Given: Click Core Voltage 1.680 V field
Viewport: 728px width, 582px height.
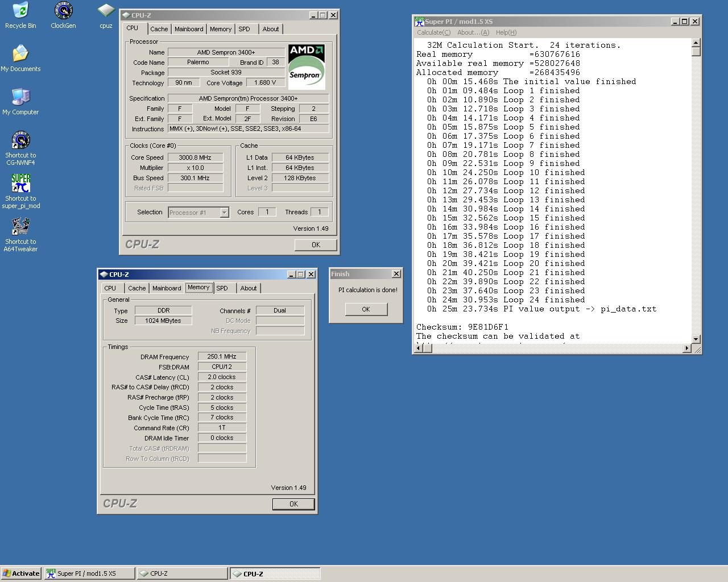Looking at the screenshot, I should [265, 82].
